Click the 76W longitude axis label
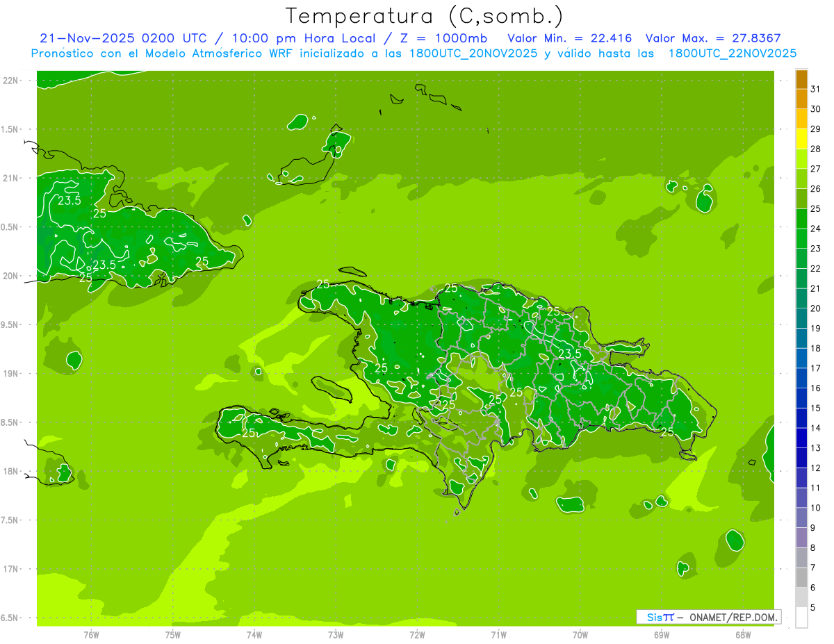The height and width of the screenshot is (644, 834). tap(91, 635)
